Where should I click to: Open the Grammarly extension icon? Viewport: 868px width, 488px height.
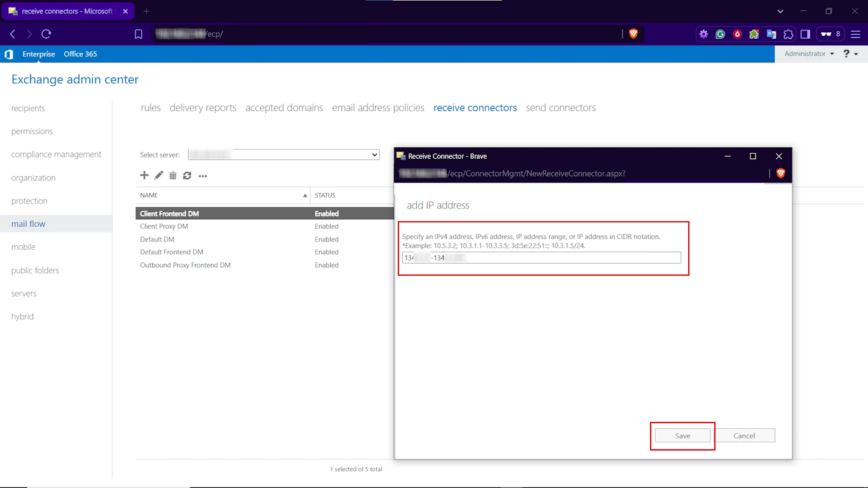[720, 34]
